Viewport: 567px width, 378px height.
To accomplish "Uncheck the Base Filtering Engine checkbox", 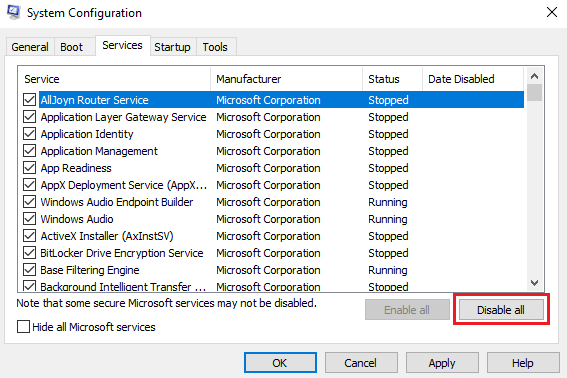I will (x=29, y=269).
